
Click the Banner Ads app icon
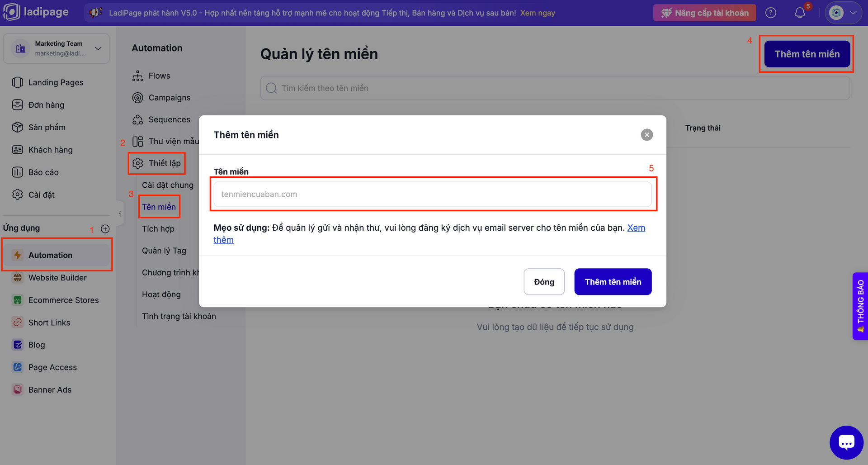pyautogui.click(x=18, y=389)
